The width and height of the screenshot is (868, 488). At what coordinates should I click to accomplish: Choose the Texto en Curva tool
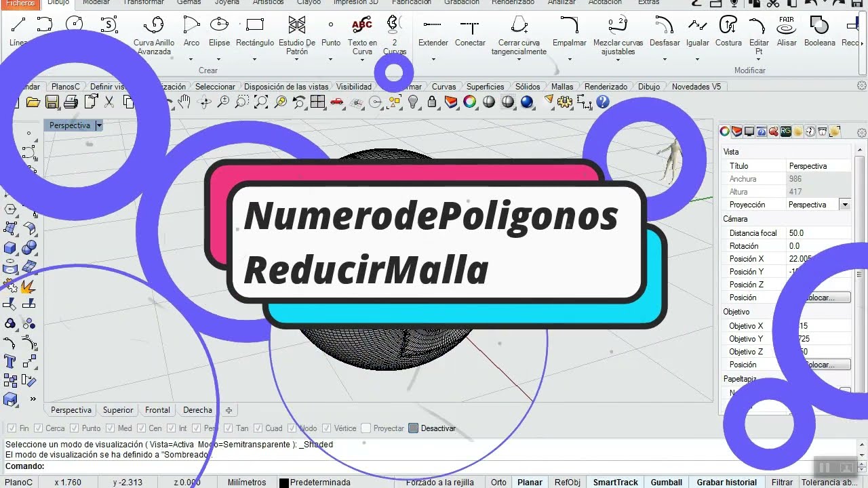pos(362,35)
